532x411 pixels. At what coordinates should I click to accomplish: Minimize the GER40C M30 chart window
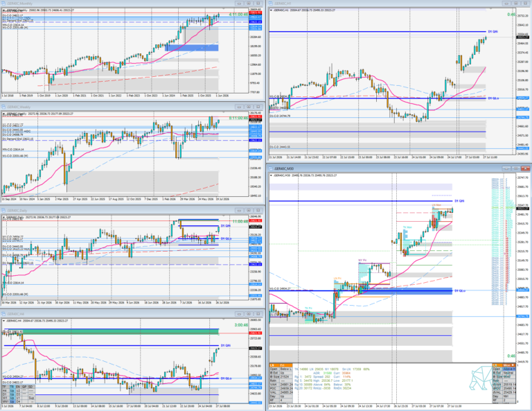point(506,168)
